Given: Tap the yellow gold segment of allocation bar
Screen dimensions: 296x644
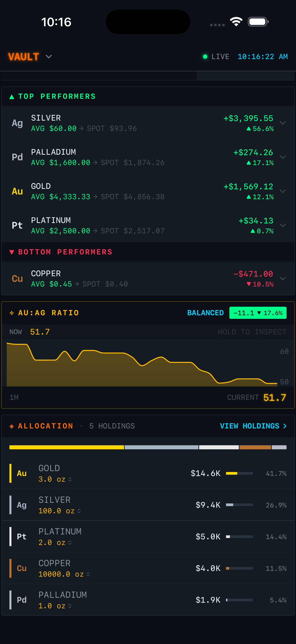Looking at the screenshot, I should (x=67, y=447).
